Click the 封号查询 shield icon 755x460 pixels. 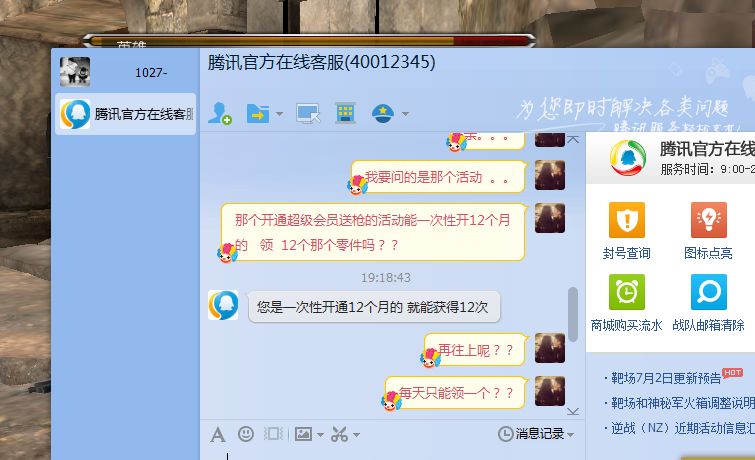(x=626, y=220)
